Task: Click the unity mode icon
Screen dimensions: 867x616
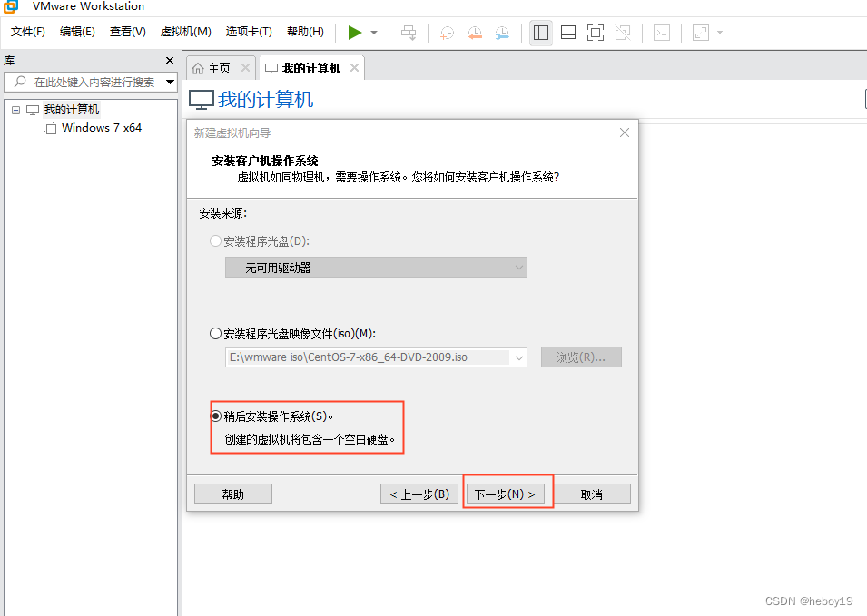Action: (x=623, y=33)
